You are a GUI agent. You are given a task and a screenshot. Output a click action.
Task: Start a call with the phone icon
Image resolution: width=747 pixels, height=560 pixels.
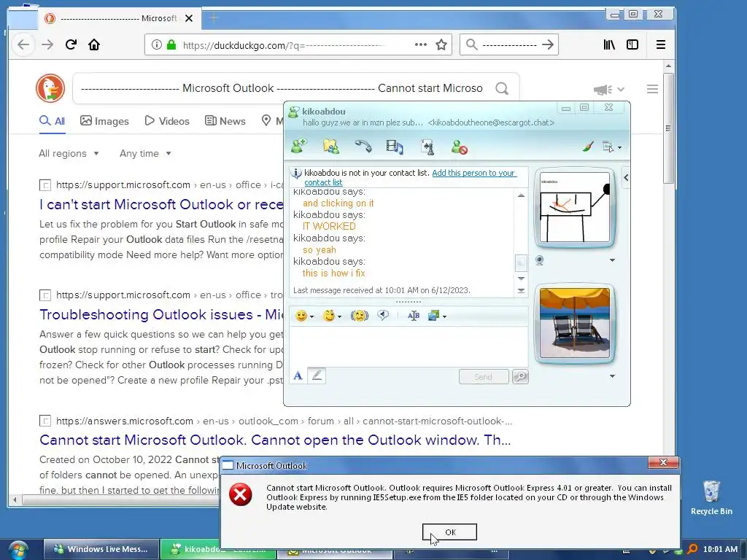pos(363,146)
